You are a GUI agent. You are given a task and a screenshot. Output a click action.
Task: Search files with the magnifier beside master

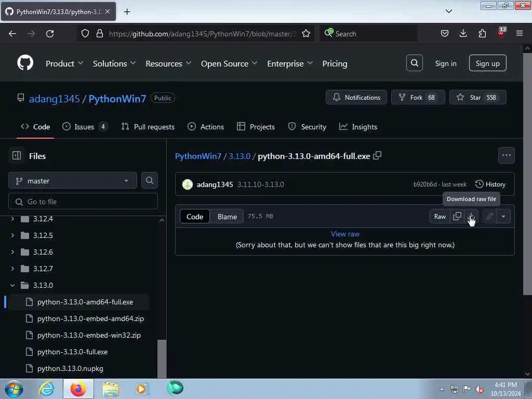coord(149,180)
